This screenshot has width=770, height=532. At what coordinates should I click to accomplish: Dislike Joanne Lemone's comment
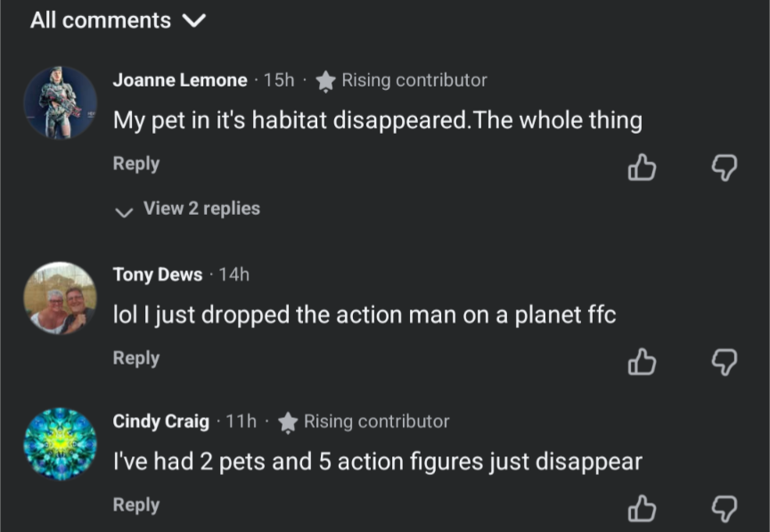724,168
